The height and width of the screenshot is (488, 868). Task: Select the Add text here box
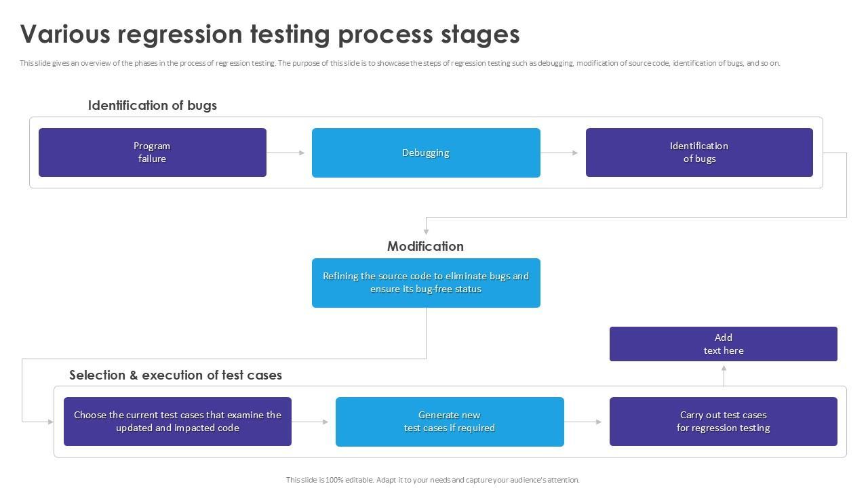(x=723, y=344)
